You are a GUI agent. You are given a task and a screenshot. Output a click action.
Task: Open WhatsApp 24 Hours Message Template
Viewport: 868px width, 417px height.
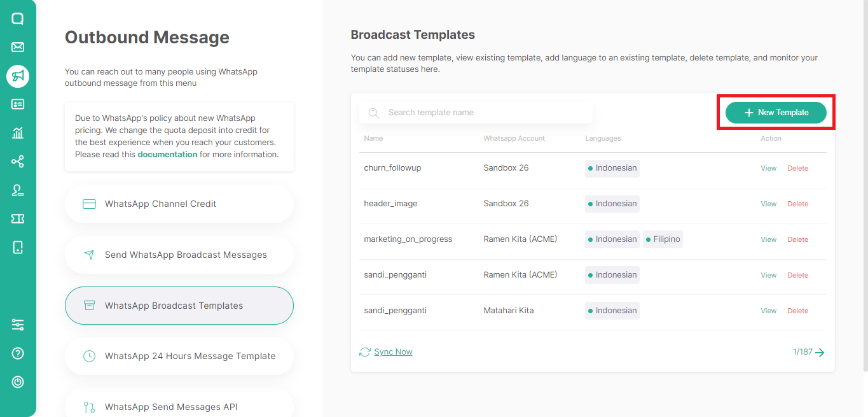pos(179,356)
